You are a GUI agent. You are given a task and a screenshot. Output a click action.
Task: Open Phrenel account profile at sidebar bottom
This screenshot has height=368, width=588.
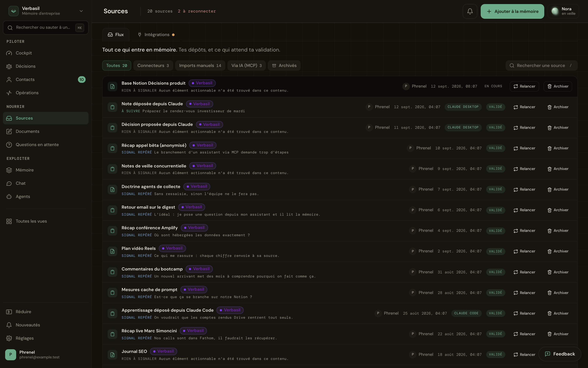pos(46,355)
